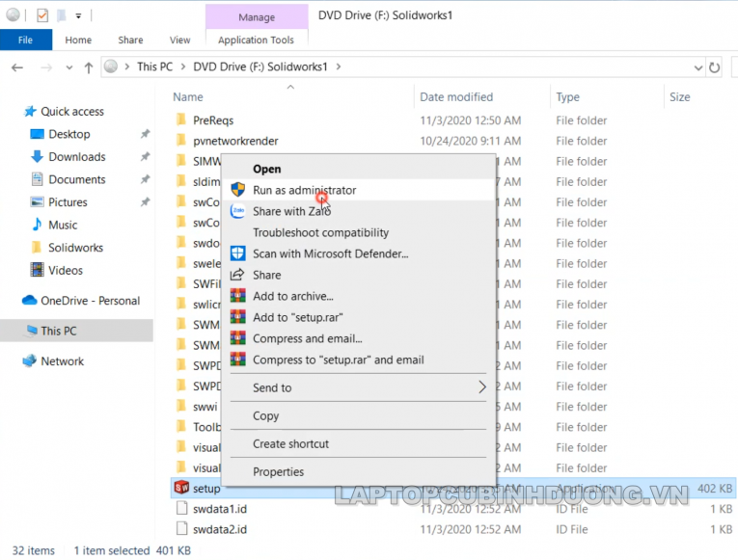Open the Application Tools tab
This screenshot has height=560, width=738.
pyautogui.click(x=256, y=40)
